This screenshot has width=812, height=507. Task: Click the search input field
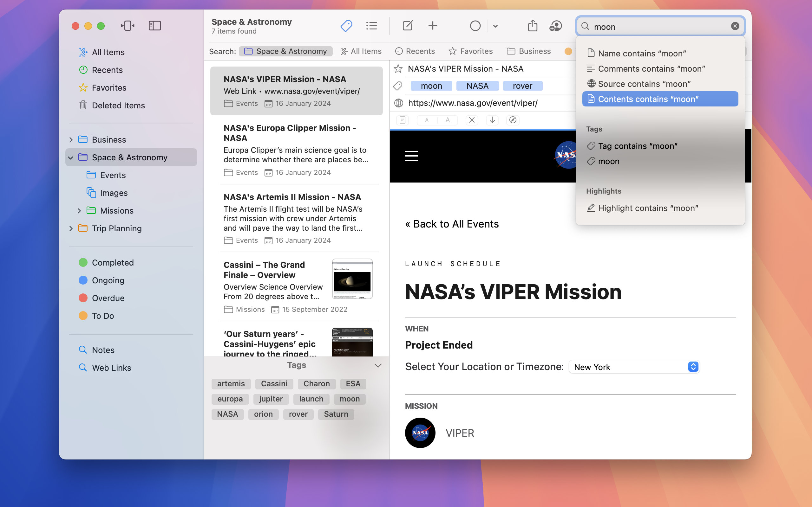pos(660,26)
